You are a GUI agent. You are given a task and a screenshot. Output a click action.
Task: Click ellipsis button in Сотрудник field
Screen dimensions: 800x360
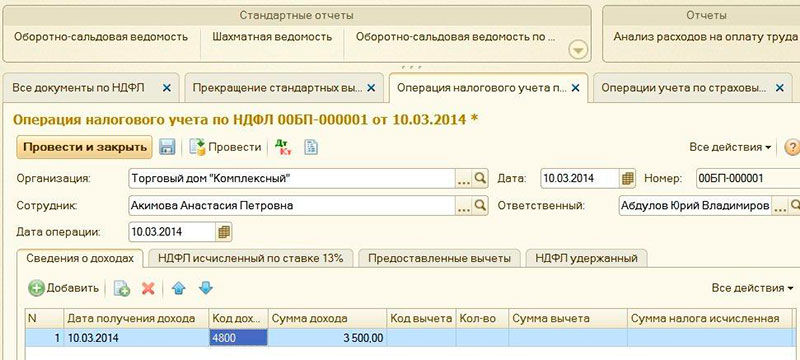click(463, 205)
